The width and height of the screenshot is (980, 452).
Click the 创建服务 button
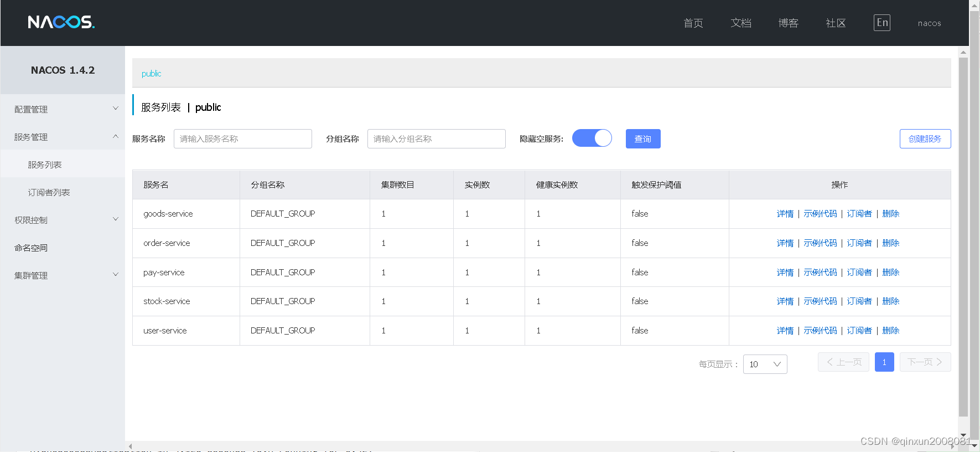pos(925,138)
